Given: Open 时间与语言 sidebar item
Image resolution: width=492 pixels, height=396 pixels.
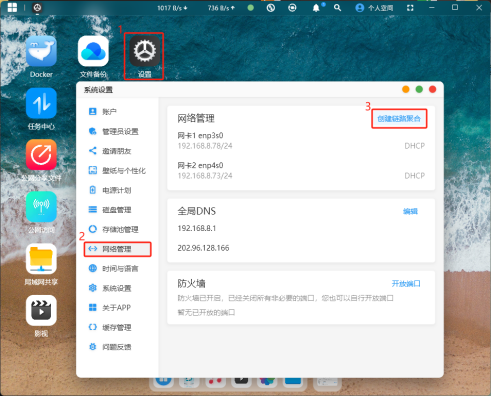Looking at the screenshot, I should (118, 269).
